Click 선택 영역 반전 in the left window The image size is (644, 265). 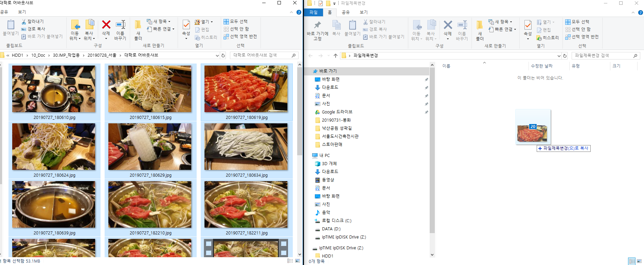240,36
